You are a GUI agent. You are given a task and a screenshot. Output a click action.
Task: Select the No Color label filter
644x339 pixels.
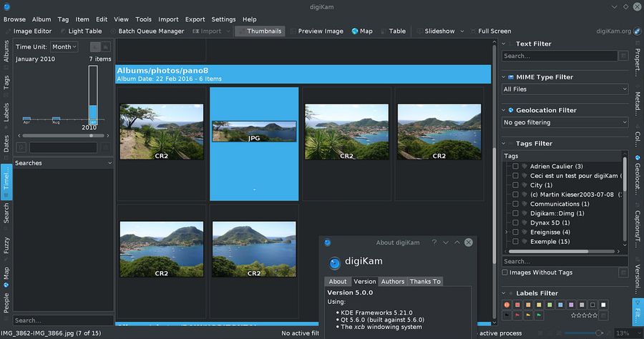[x=507, y=305]
